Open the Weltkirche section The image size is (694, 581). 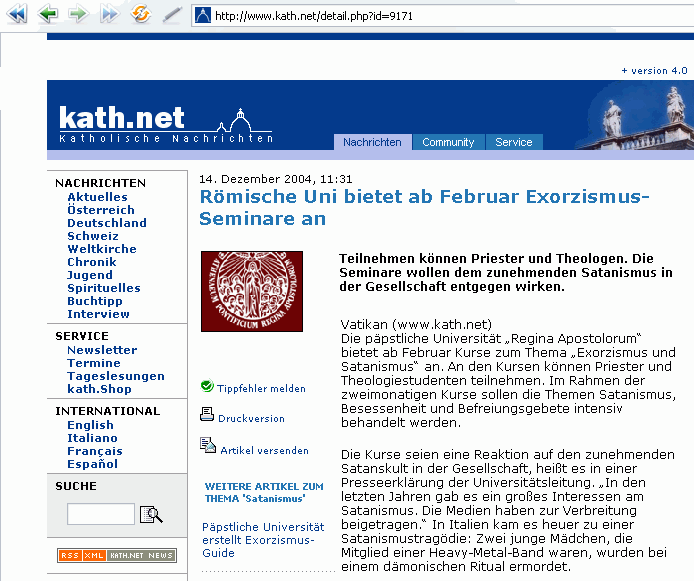click(102, 249)
